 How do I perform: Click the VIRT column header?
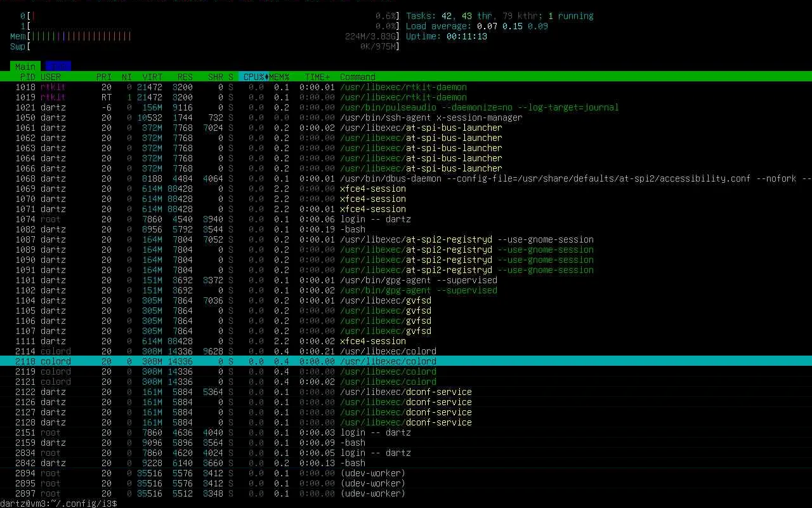click(x=152, y=77)
